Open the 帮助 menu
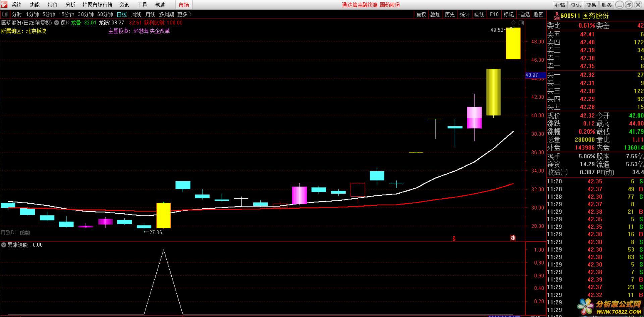This screenshot has height=317, width=644. (x=160, y=5)
